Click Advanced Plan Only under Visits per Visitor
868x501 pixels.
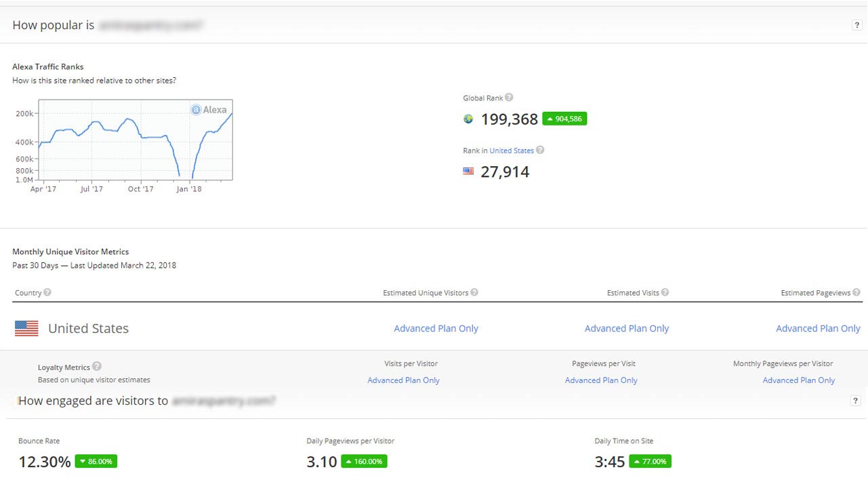403,380
